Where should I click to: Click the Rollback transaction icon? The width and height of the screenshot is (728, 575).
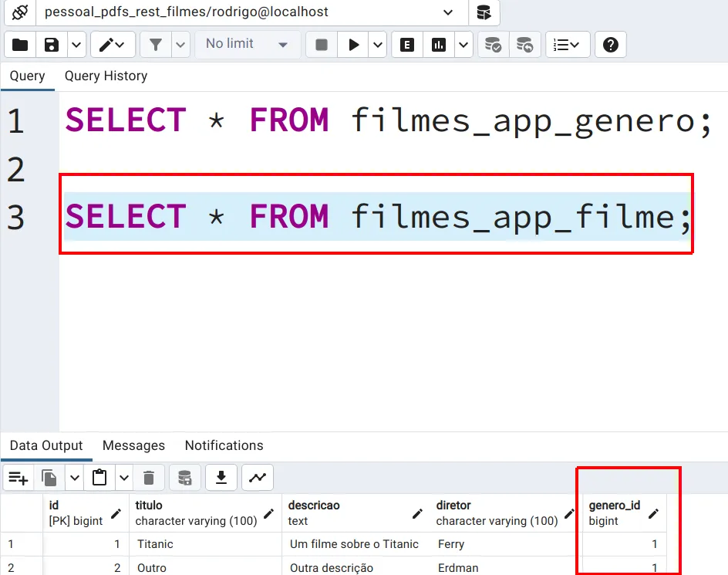tap(524, 45)
